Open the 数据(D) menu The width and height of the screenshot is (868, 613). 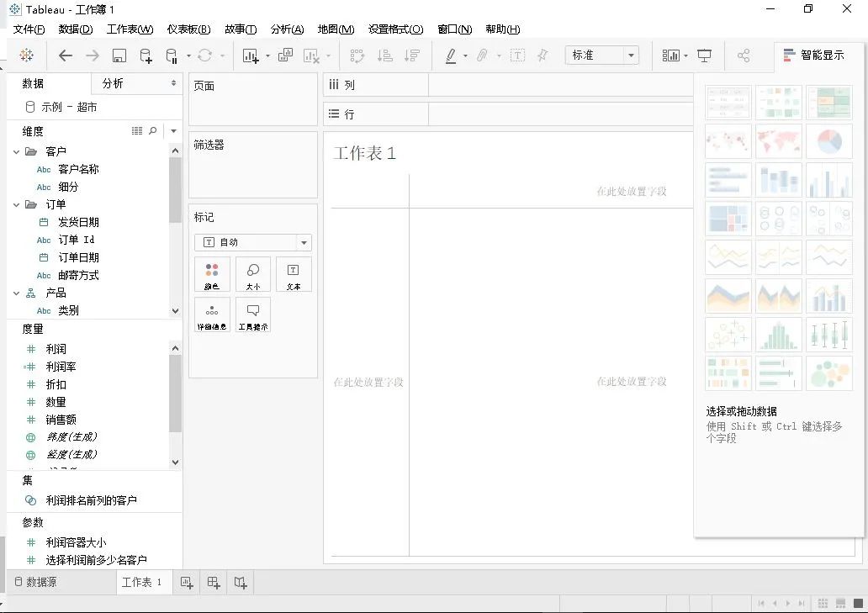click(76, 29)
